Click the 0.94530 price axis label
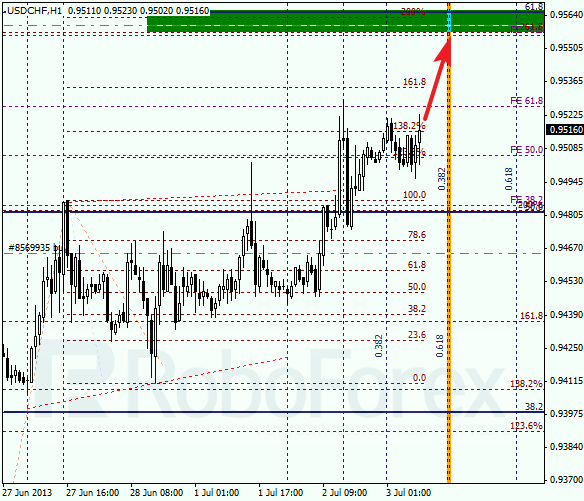Image resolution: width=584 pixels, height=501 pixels. click(565, 280)
